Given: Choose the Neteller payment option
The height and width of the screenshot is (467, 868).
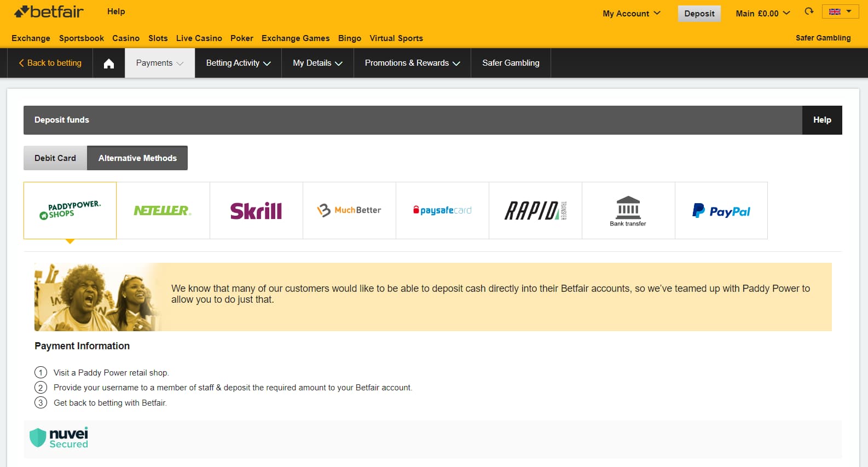Looking at the screenshot, I should click(163, 210).
